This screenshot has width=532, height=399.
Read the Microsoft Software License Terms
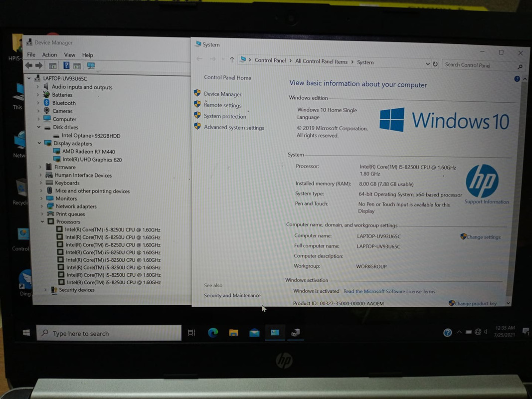(x=389, y=291)
